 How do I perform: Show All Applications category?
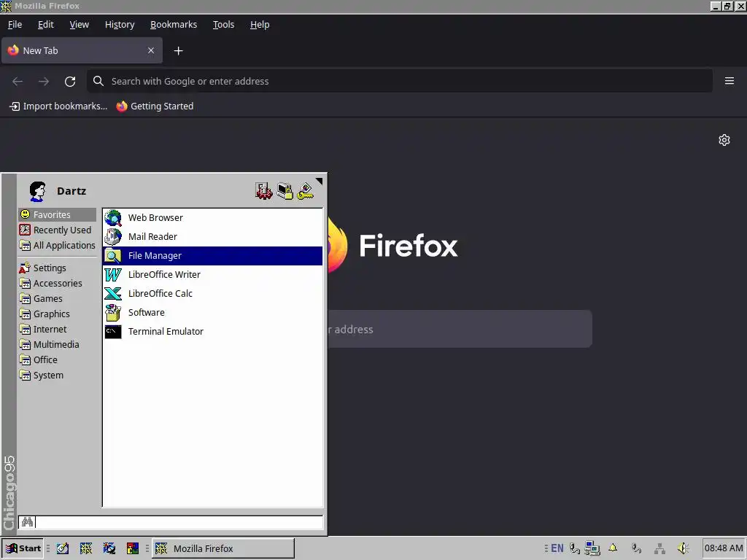[57, 245]
